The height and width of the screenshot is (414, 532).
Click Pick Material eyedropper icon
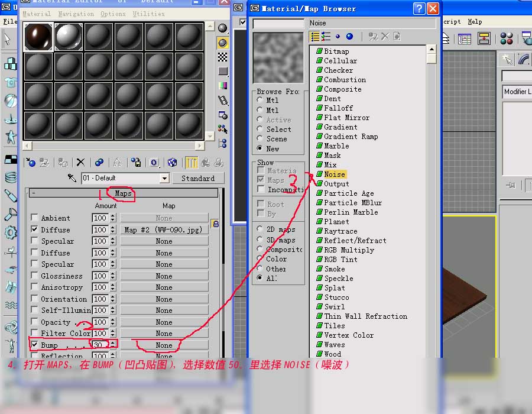72,178
